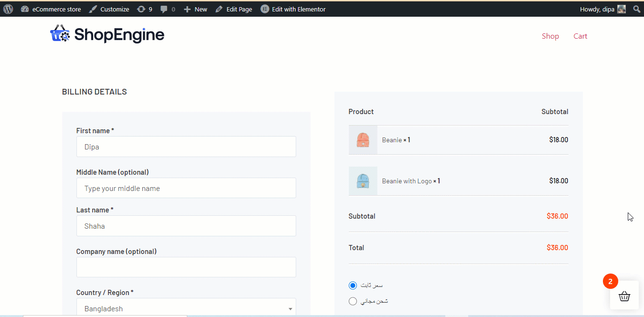Click the BILLING DETAILS heading
Image resolution: width=644 pixels, height=317 pixels.
pyautogui.click(x=95, y=92)
